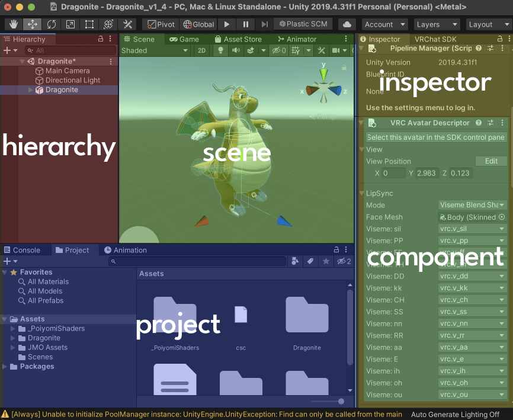Open Plastic SCM panel
The image size is (513, 420).
pos(303,24)
